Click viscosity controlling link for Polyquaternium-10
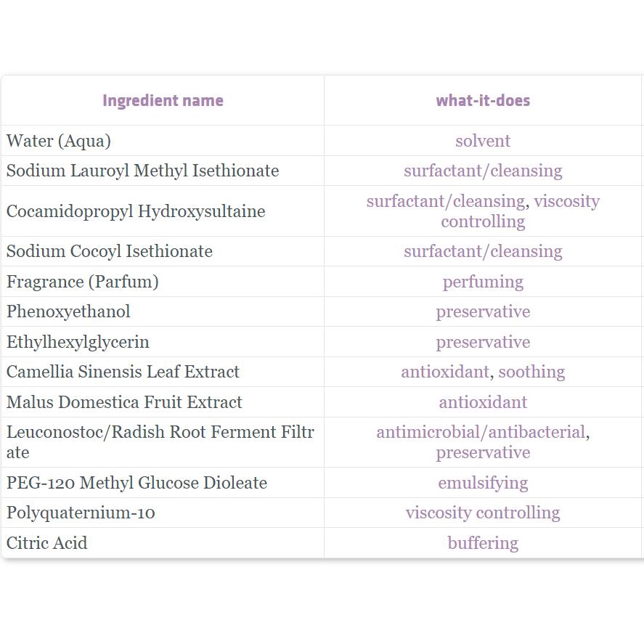Viewport: 644px width, 644px height. coord(483,513)
